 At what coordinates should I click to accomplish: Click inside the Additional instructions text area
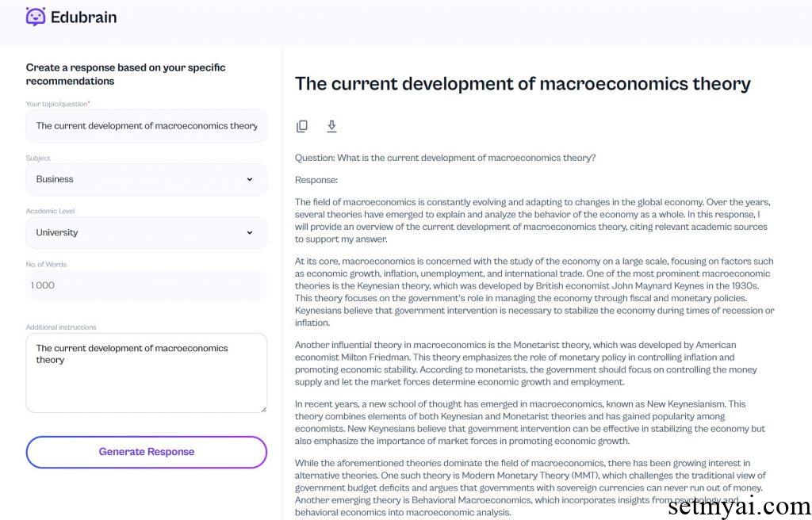147,373
